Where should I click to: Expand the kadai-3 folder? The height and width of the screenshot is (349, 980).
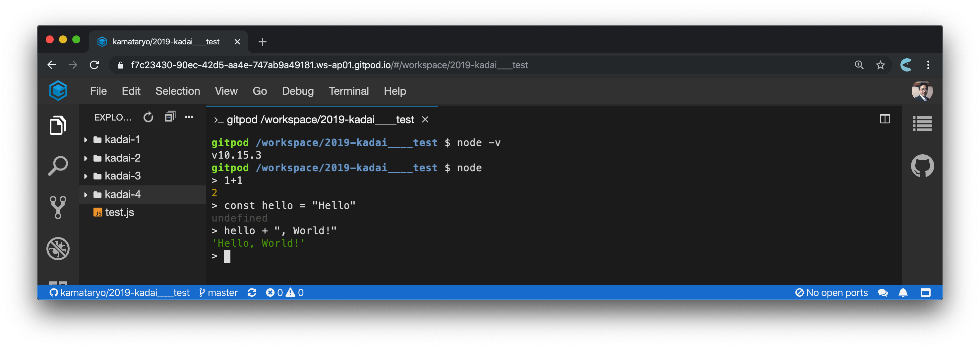(x=143, y=176)
